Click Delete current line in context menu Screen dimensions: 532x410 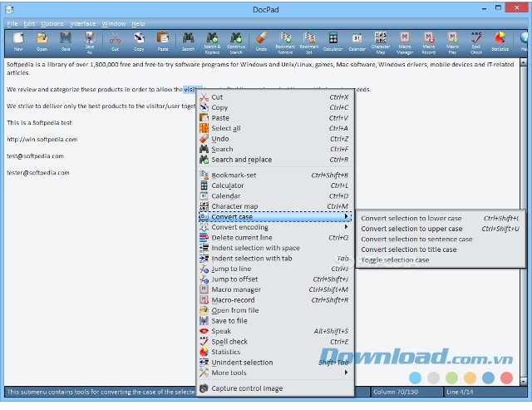click(242, 238)
